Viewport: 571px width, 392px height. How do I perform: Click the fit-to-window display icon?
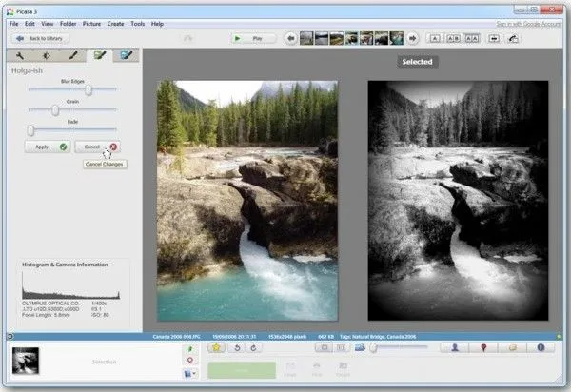325,347
